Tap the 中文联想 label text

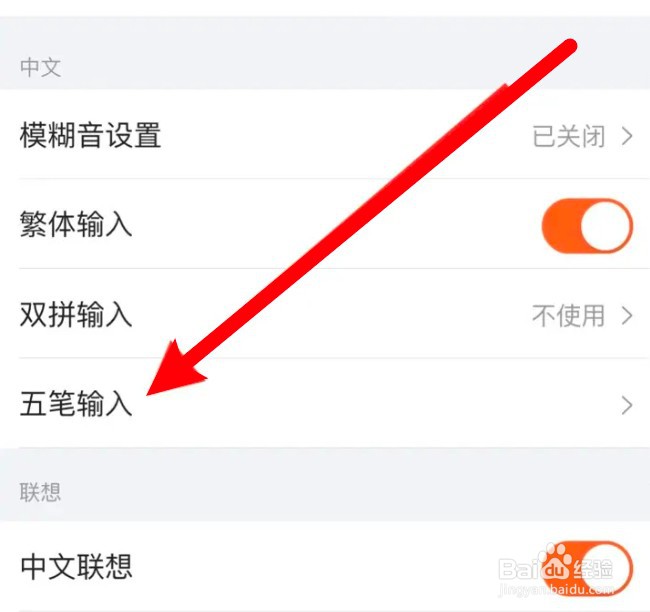click(76, 567)
